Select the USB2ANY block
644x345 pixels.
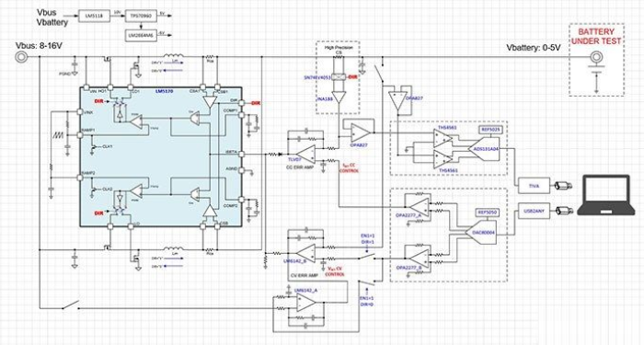(x=534, y=211)
